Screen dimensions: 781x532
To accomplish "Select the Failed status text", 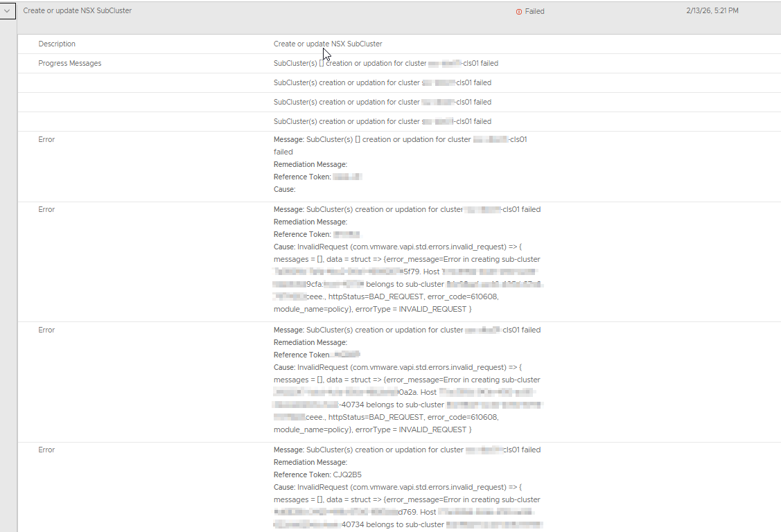I will 534,12.
